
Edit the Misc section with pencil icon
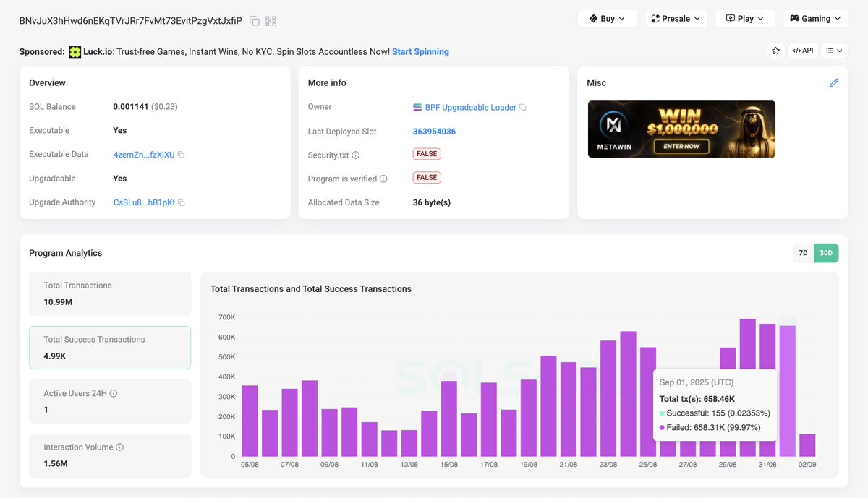(x=834, y=83)
